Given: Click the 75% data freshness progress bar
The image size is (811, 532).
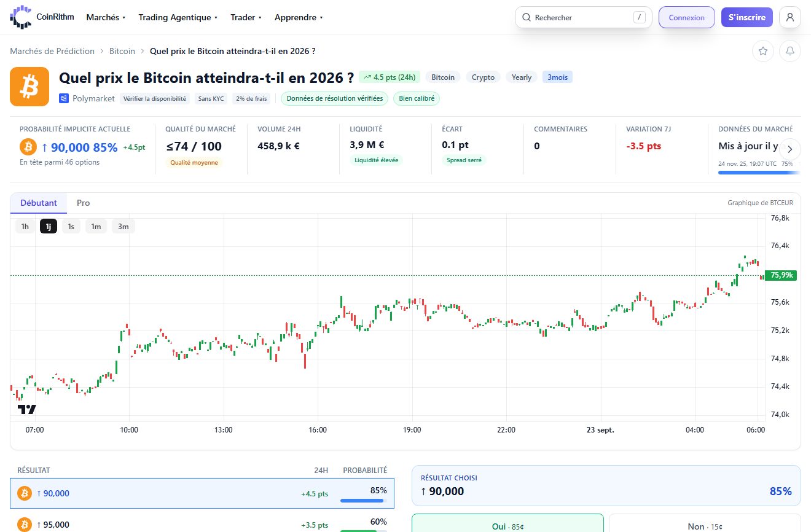Looking at the screenshot, I should pyautogui.click(x=759, y=173).
